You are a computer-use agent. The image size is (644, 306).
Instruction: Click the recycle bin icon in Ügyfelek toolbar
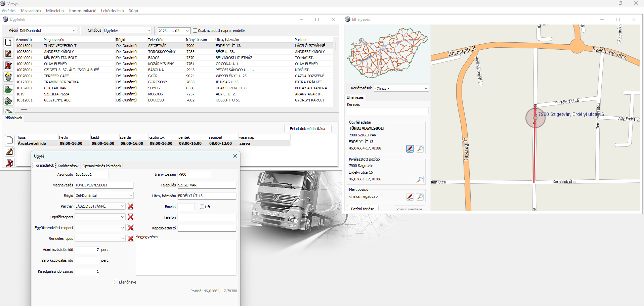8,77
